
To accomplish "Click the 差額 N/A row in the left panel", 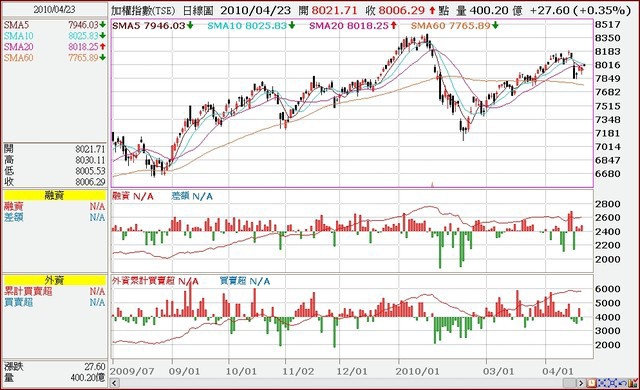I will pos(54,217).
